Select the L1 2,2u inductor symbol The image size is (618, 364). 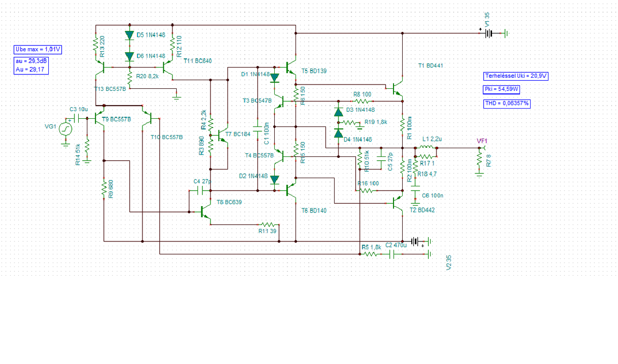pos(426,147)
